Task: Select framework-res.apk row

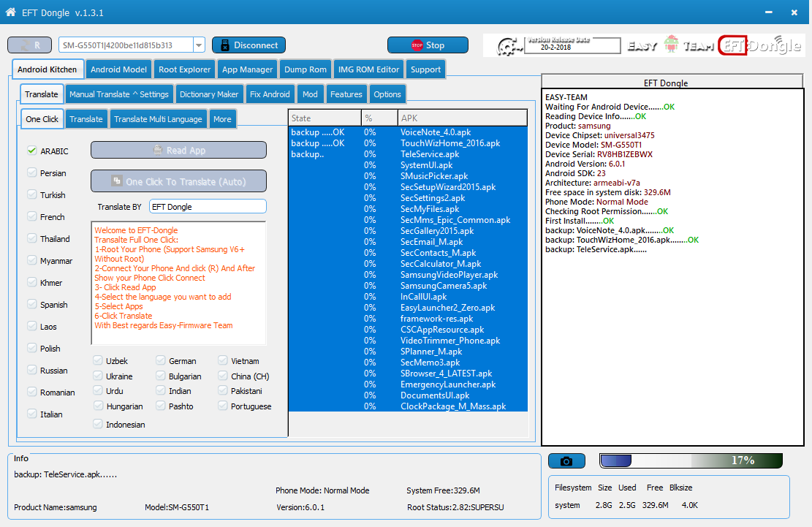Action: click(x=408, y=319)
